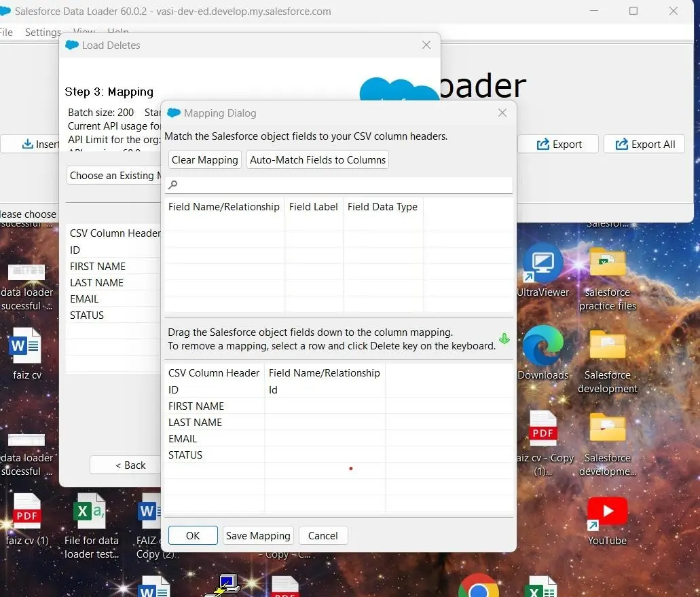Open the salesforce practice files folder
700x597 pixels.
[607, 264]
